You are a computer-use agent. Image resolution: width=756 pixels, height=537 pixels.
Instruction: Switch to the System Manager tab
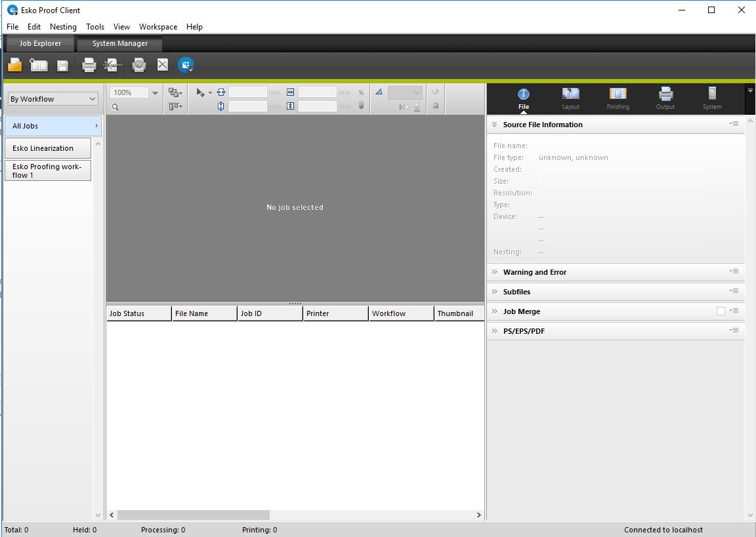[x=120, y=43]
